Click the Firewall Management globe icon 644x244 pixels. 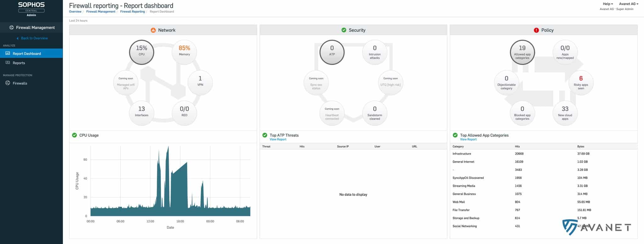coord(11,28)
